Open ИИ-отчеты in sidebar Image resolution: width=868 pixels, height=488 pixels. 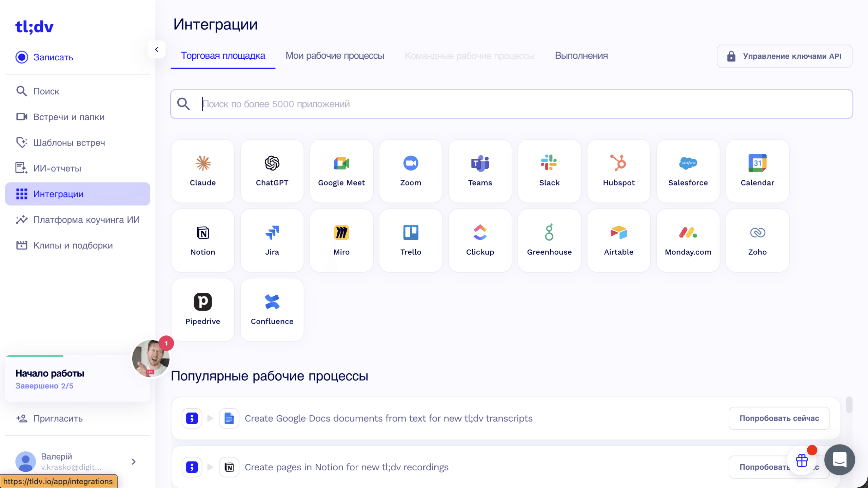pyautogui.click(x=78, y=168)
